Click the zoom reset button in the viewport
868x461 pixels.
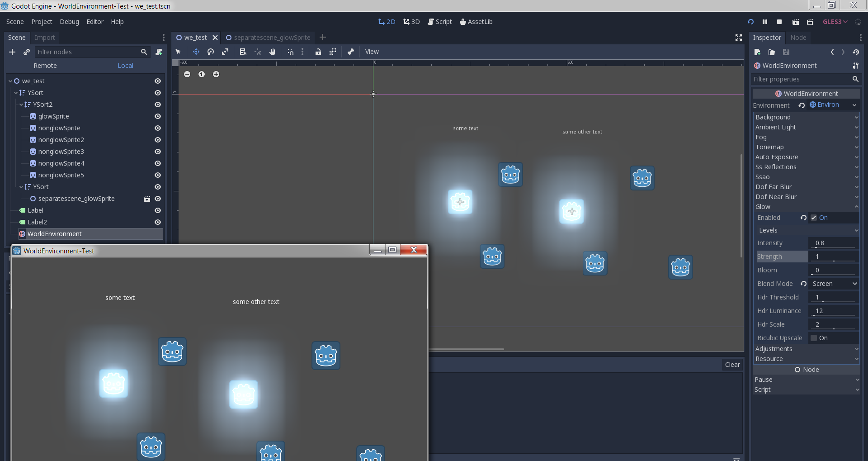pos(202,74)
